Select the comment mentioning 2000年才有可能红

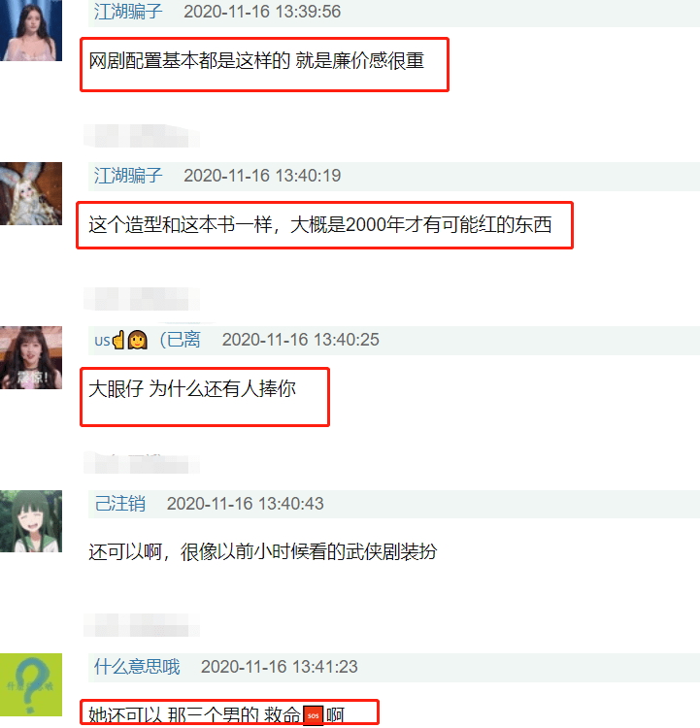pos(320,225)
